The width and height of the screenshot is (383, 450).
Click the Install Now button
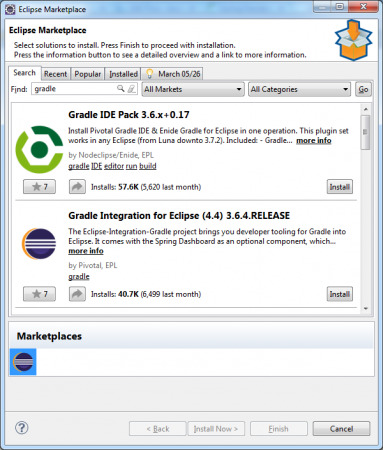(x=216, y=429)
